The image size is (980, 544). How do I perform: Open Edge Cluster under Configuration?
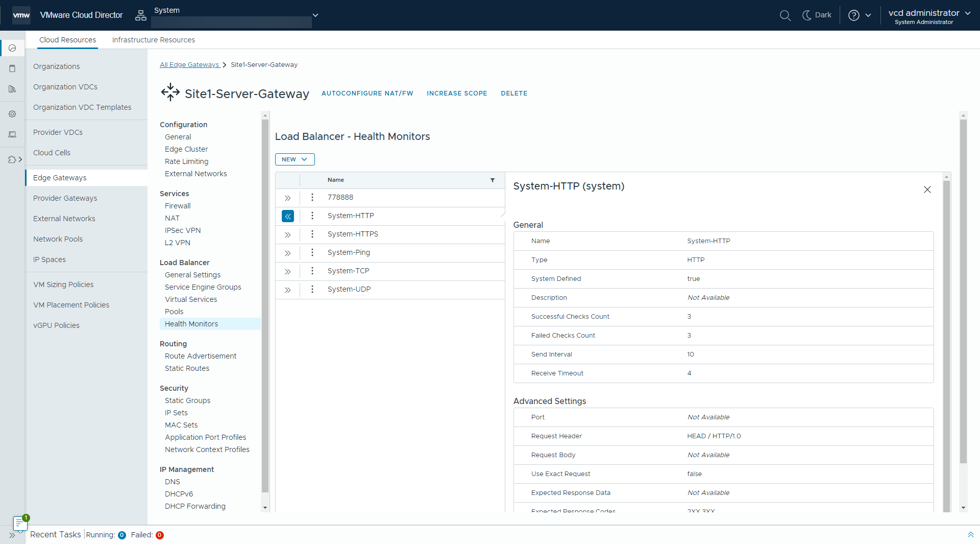point(186,149)
